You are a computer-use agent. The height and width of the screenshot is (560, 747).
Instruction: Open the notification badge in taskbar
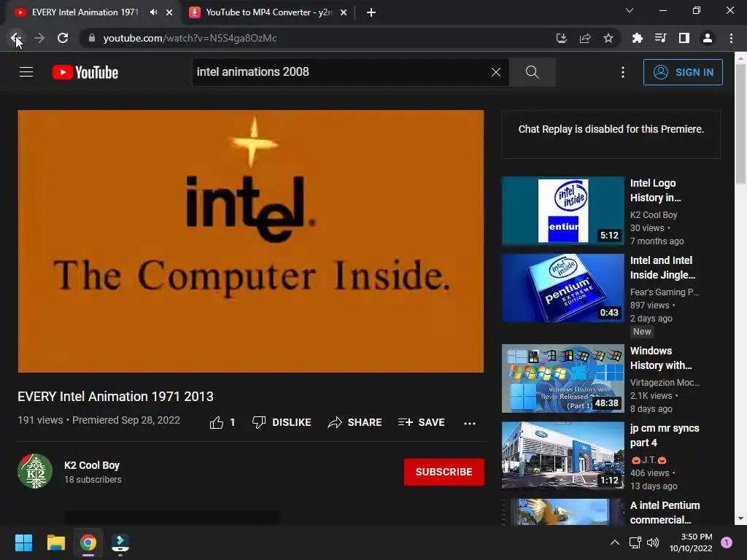727,542
